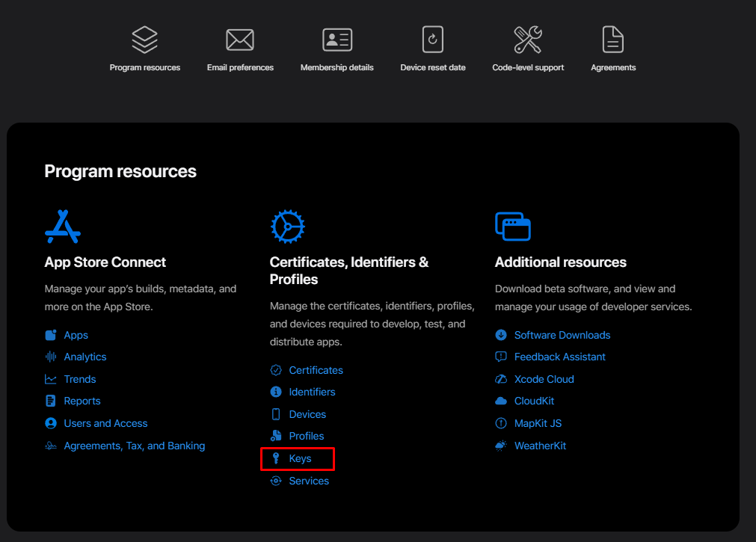Click the Profiles file icon

276,436
